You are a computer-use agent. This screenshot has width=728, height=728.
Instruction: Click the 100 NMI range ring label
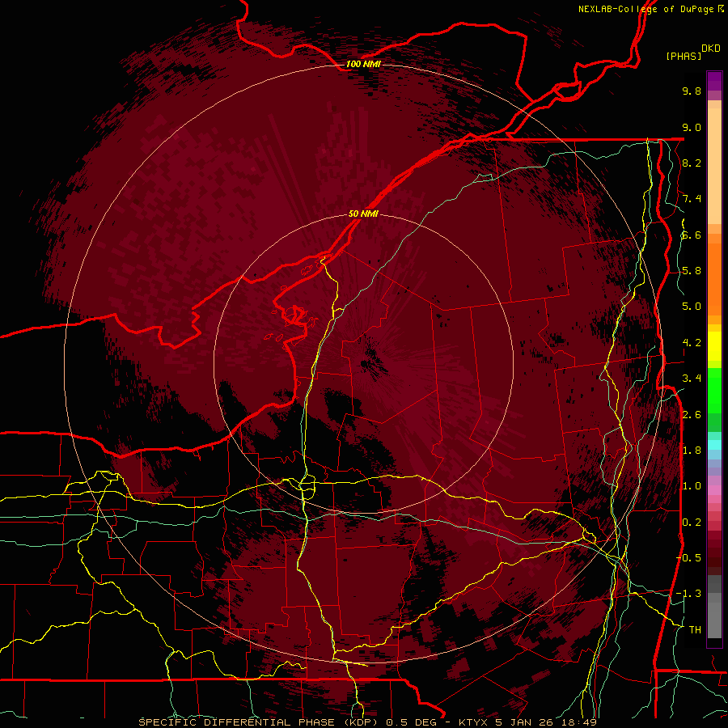point(363,64)
